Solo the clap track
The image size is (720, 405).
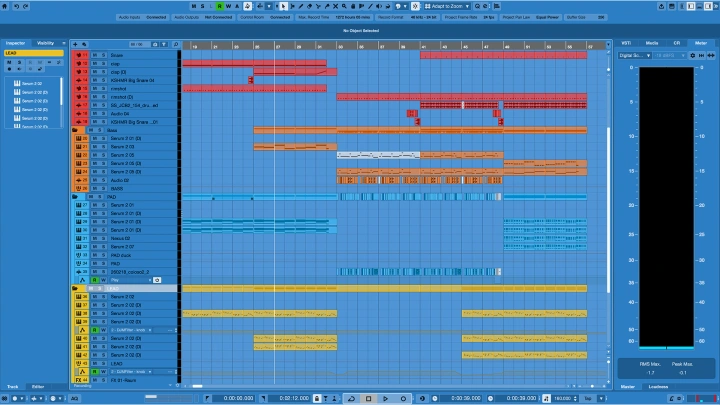[102, 63]
